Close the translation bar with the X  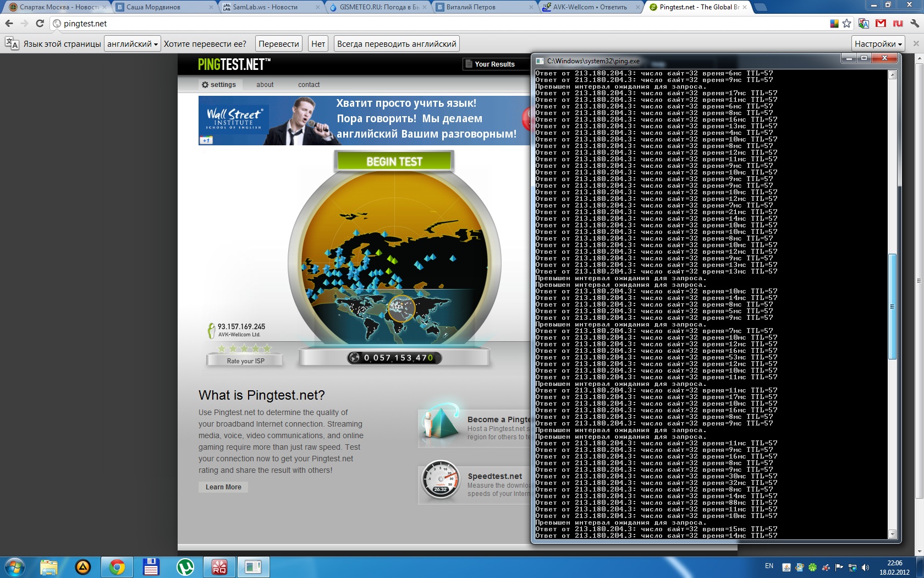point(916,43)
